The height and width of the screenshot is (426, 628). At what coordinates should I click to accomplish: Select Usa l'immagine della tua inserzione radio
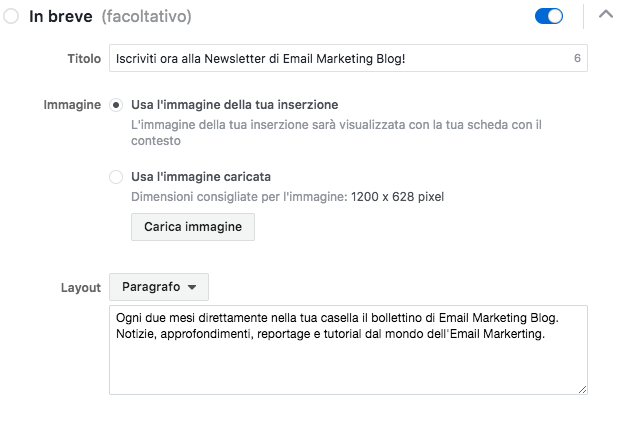pyautogui.click(x=116, y=105)
